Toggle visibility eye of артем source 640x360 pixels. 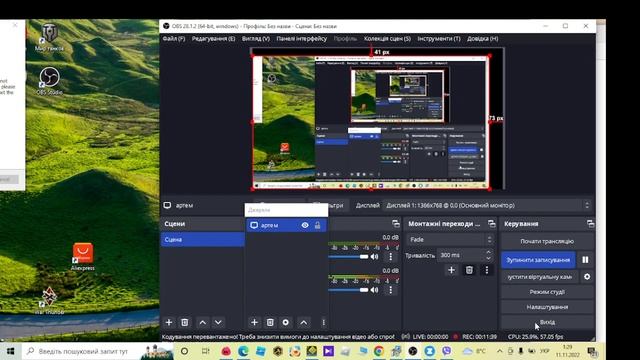[305, 225]
